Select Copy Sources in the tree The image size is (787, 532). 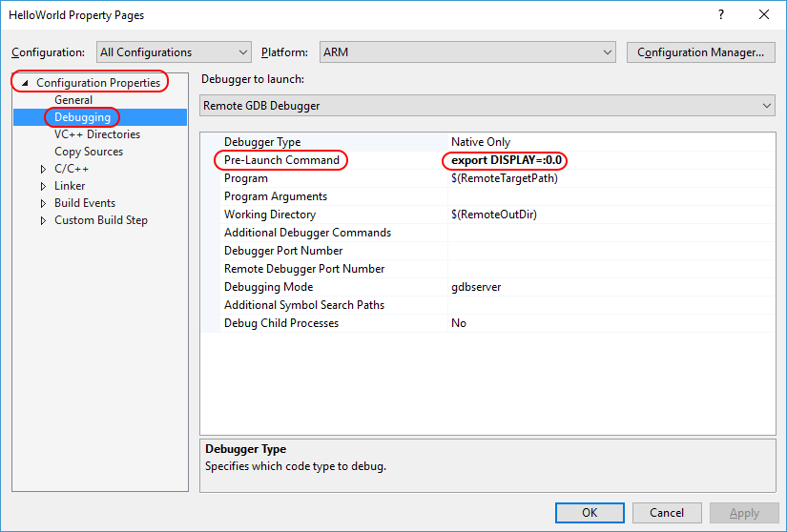coord(88,152)
